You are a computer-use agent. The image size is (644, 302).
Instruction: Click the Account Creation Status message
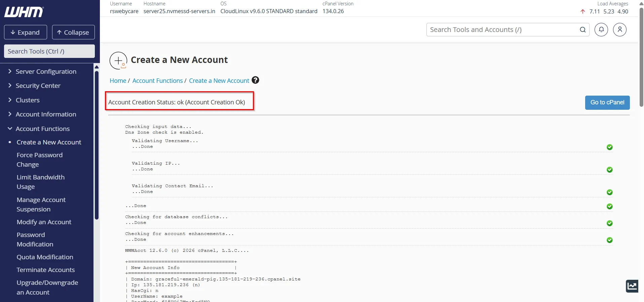point(177,102)
